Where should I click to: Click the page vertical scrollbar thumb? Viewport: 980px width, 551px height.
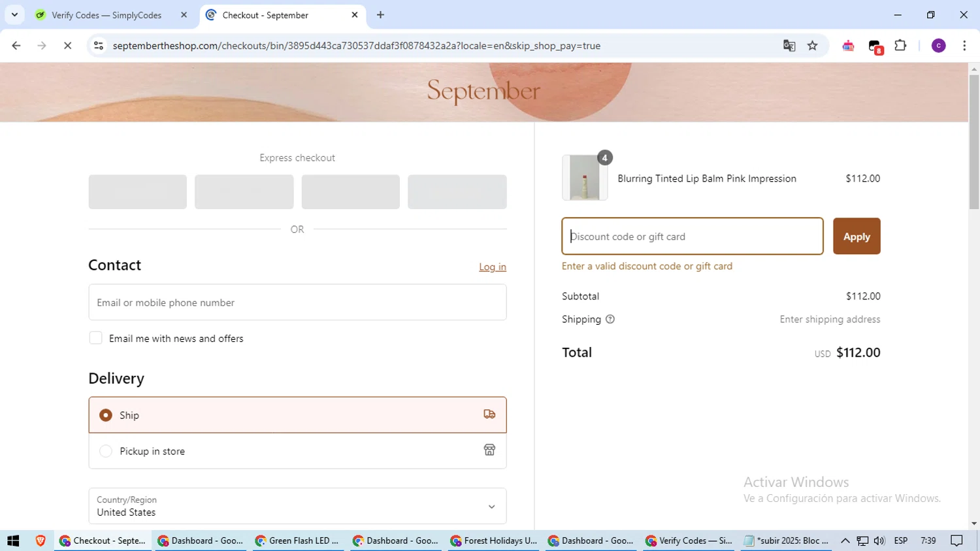point(974,142)
